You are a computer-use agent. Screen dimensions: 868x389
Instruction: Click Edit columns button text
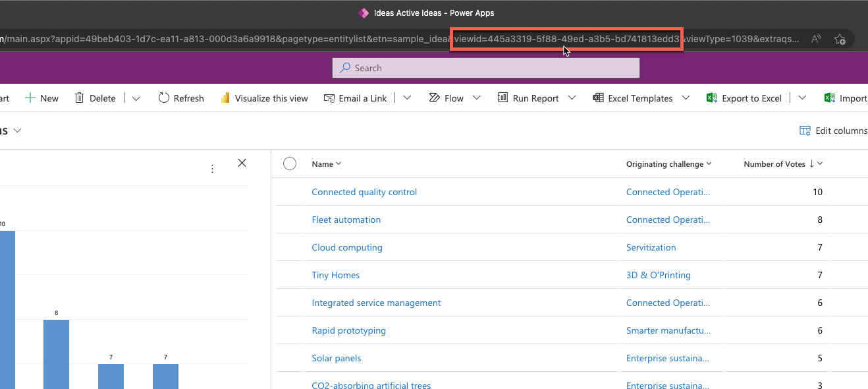point(842,131)
